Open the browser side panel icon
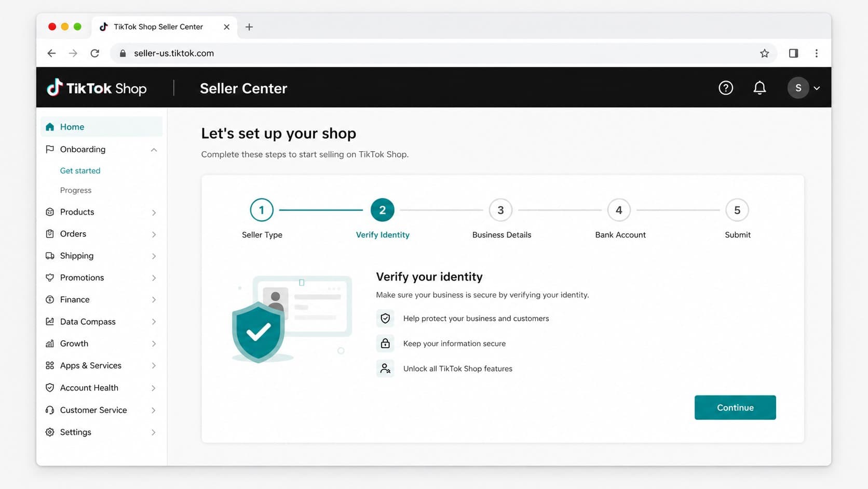 tap(793, 53)
